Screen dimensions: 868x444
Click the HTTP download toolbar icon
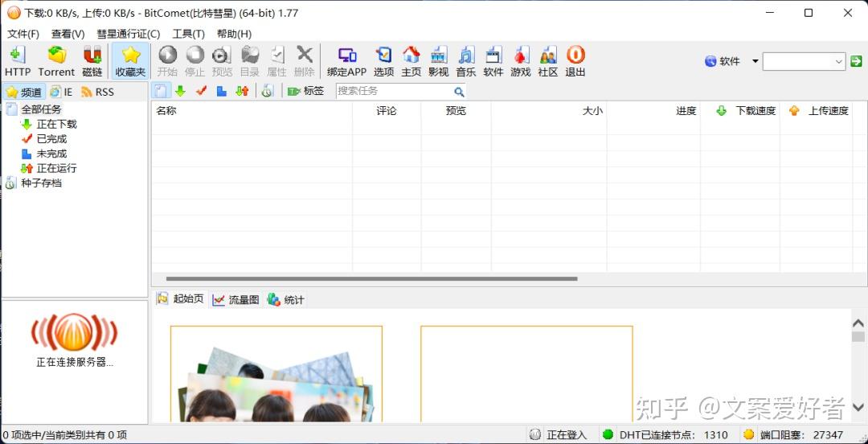[18, 61]
